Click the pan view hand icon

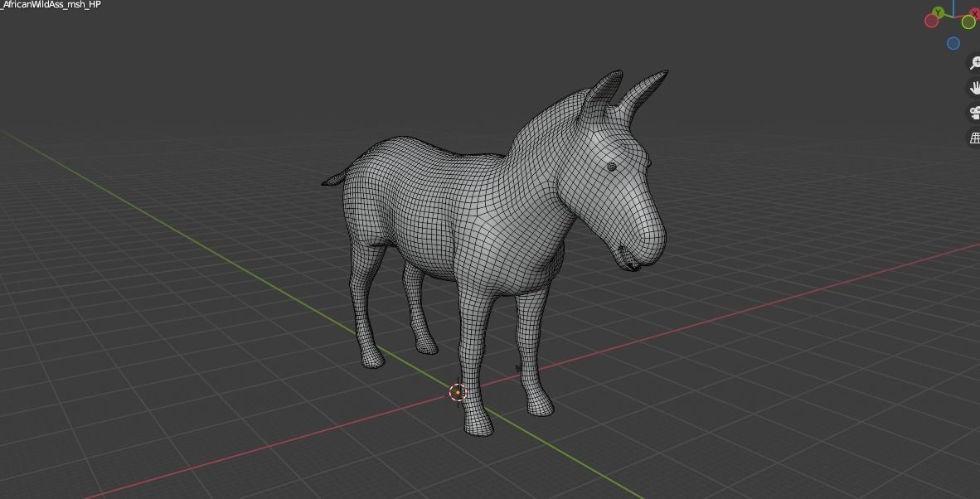tap(975, 87)
